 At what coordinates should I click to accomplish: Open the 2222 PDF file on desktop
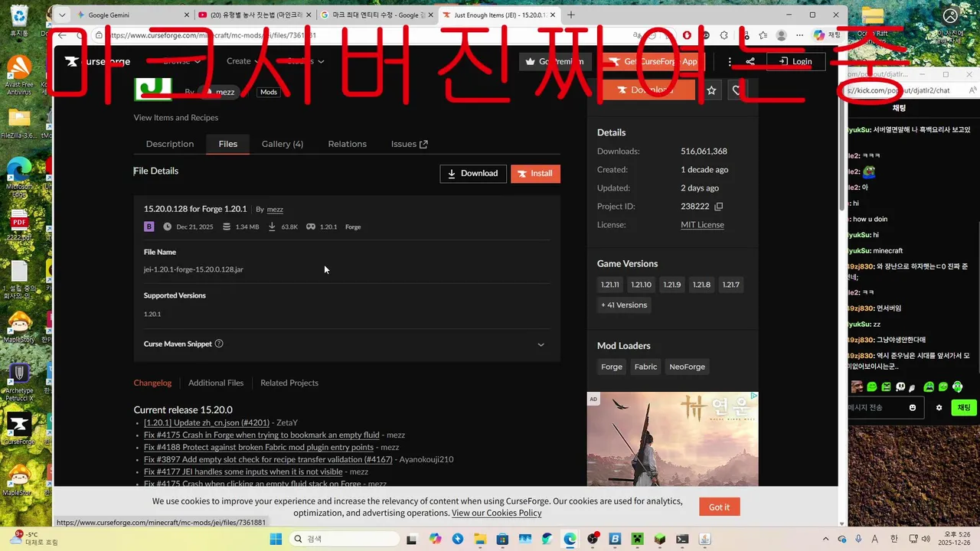[19, 224]
